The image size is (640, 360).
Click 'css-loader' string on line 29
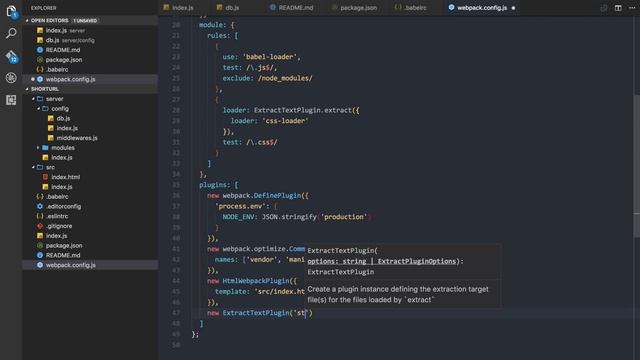click(285, 121)
